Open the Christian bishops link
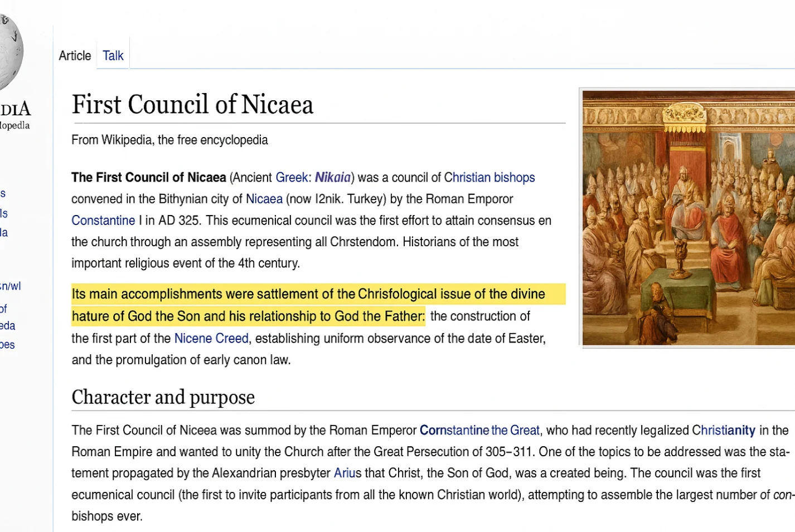 [489, 177]
